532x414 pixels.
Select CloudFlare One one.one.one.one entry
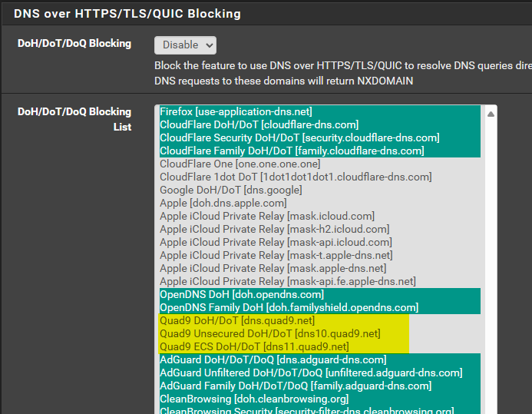pyautogui.click(x=320, y=164)
